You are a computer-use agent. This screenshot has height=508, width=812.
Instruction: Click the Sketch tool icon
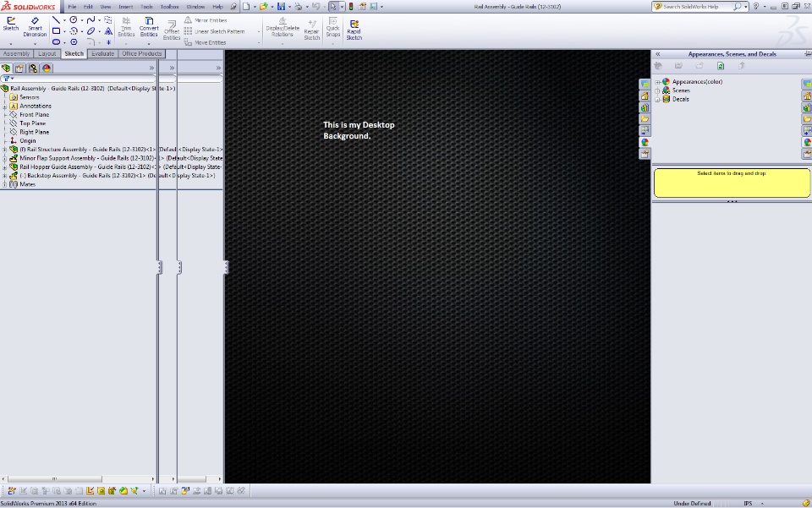pos(11,21)
